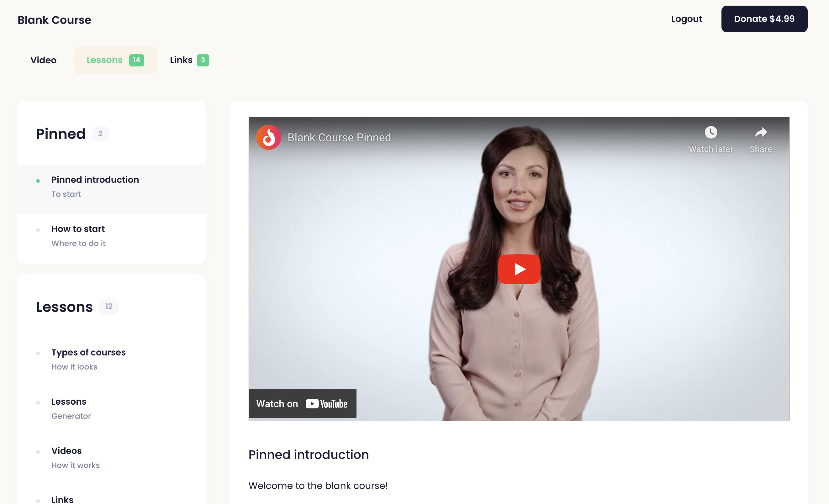Click the Share arrow icon
Screen dimensions: 829x504
760,133
